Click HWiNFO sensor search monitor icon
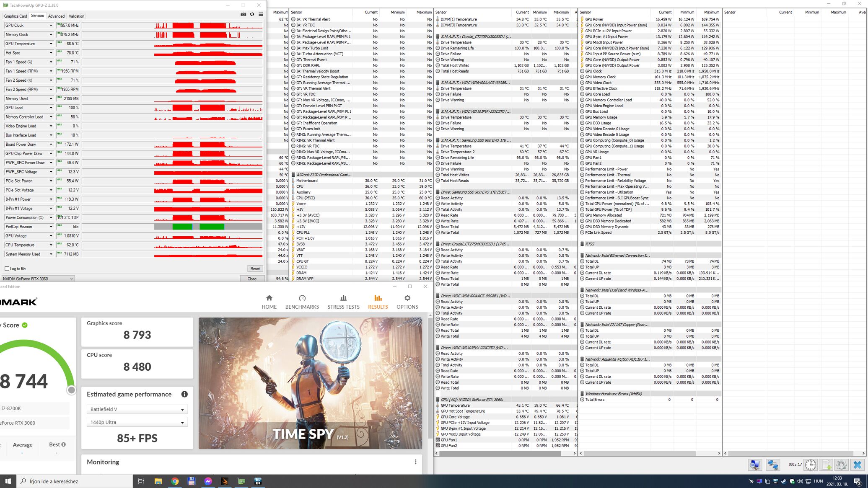 (x=755, y=465)
